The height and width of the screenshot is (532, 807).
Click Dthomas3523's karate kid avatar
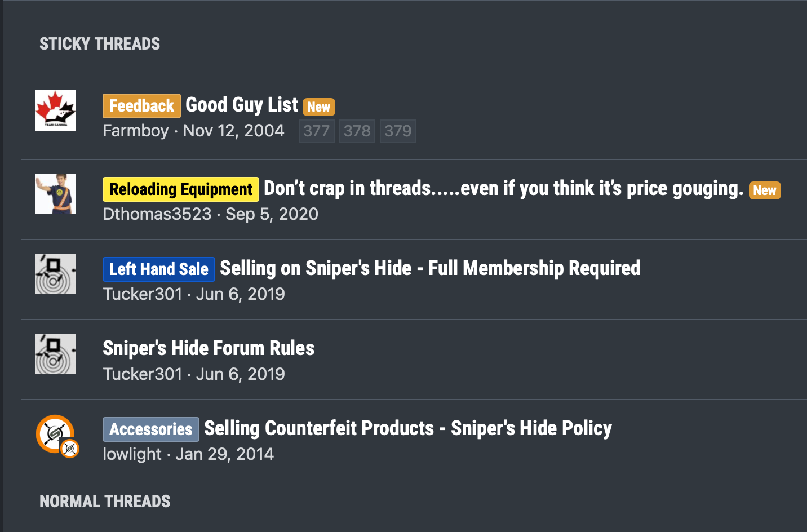coord(55,194)
